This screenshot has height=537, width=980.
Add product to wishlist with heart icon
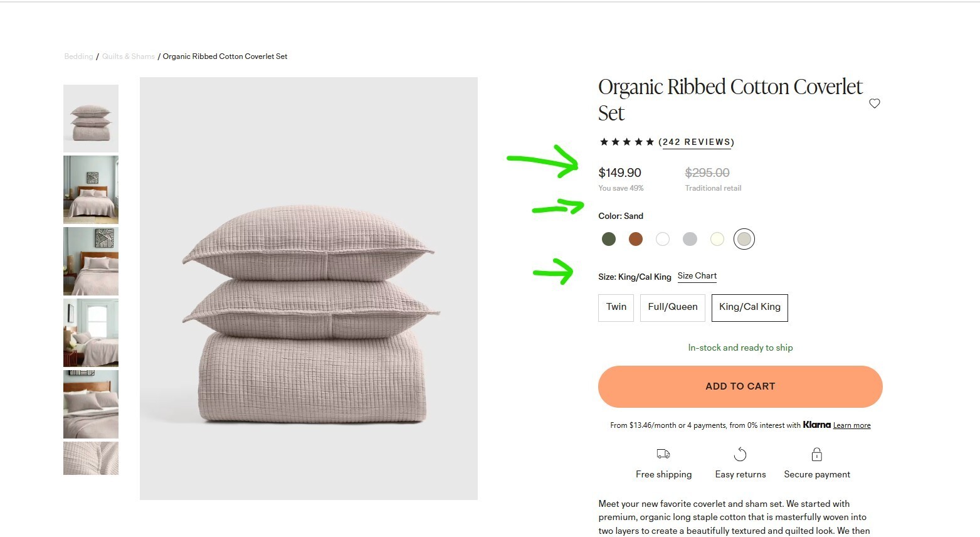[x=875, y=104]
